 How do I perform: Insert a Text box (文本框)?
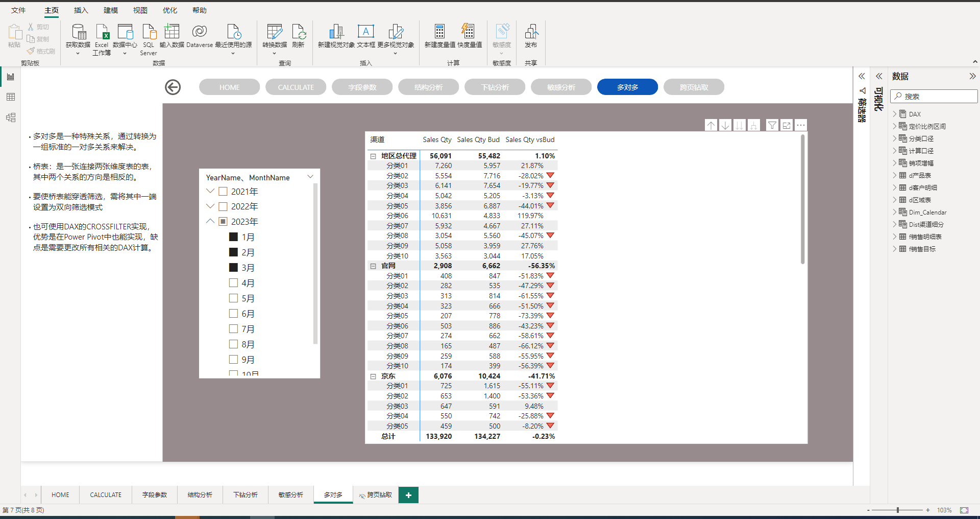click(366, 32)
